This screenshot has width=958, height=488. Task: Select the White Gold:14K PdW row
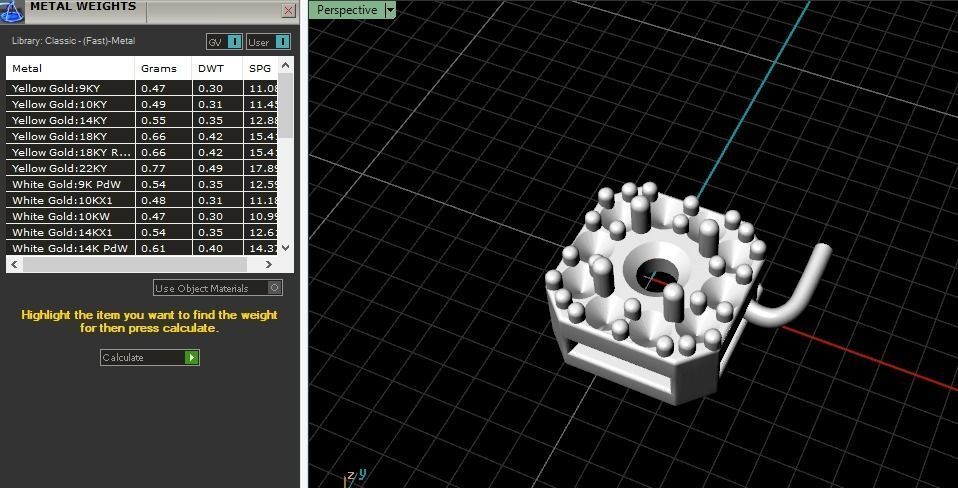[142, 248]
